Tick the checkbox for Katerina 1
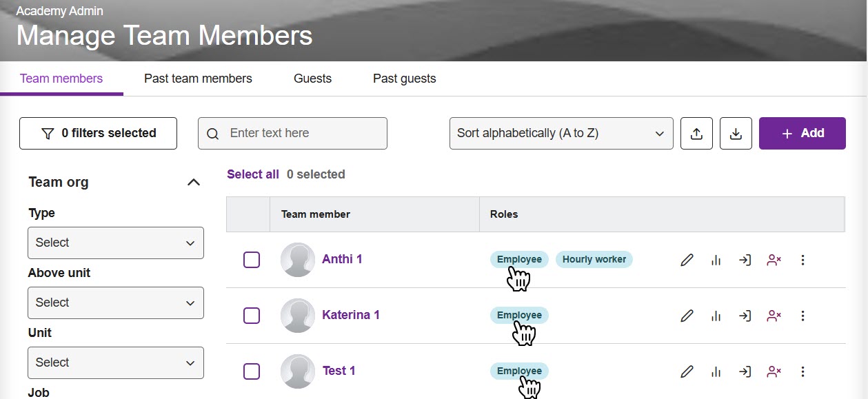 tap(252, 316)
